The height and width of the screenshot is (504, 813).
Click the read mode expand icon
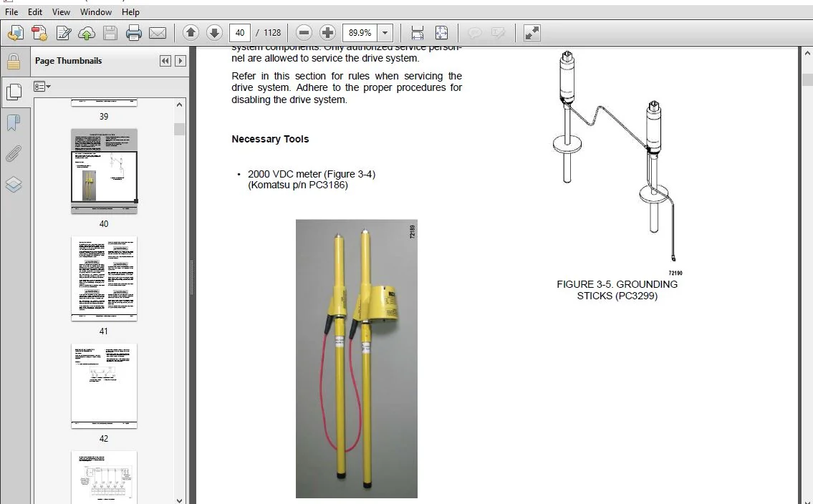pos(532,33)
